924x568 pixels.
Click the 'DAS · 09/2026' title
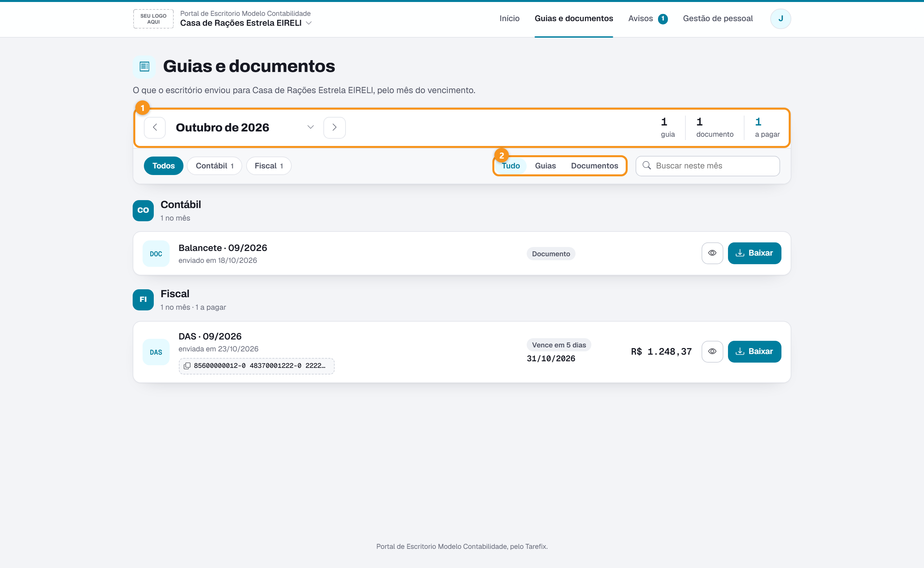pyautogui.click(x=210, y=336)
